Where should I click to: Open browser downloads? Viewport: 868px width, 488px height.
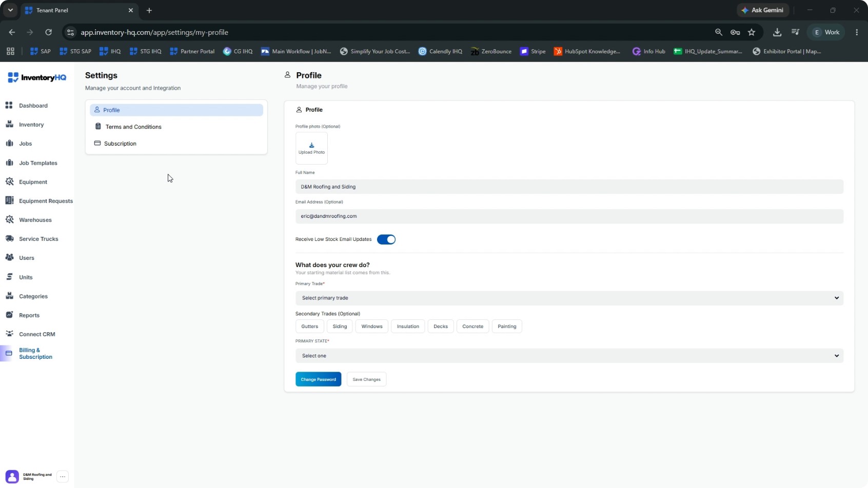[x=777, y=32]
